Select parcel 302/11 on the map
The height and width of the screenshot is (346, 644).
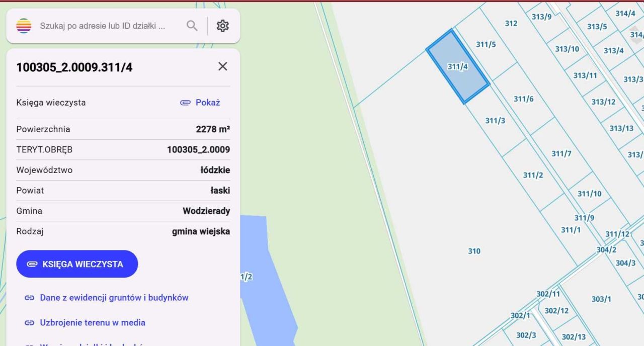coord(548,294)
